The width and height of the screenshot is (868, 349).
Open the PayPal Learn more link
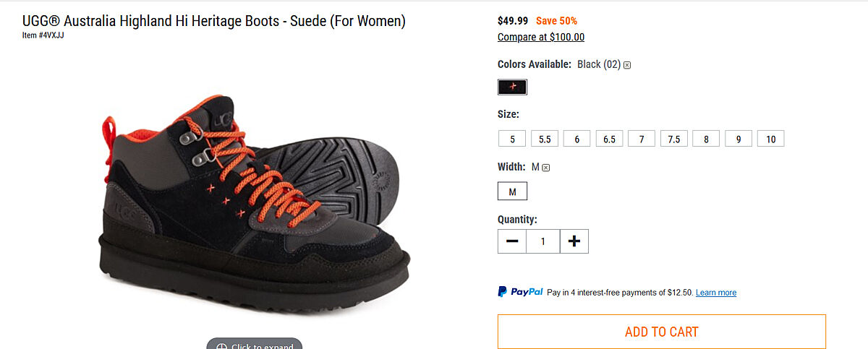point(716,293)
